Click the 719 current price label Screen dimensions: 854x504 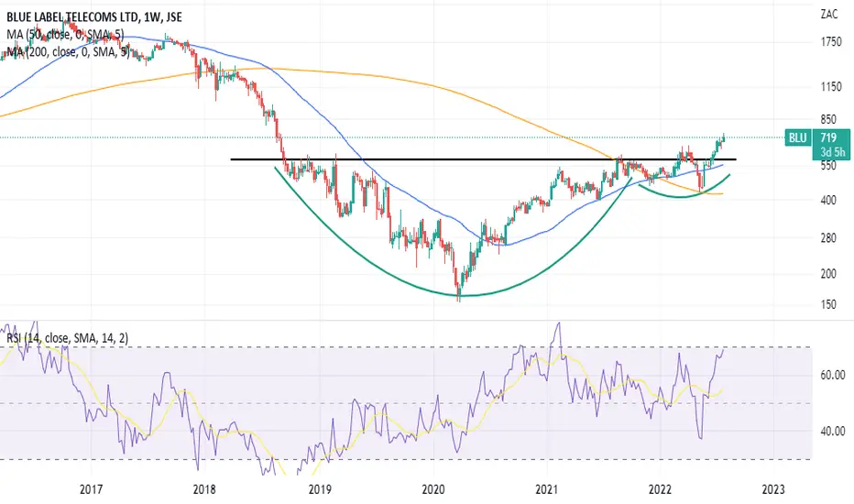tap(828, 137)
